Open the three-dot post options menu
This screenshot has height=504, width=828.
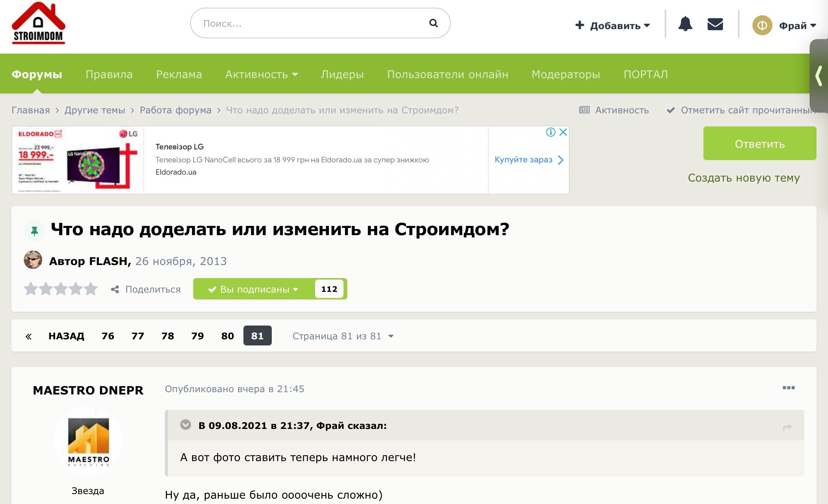coord(789,388)
